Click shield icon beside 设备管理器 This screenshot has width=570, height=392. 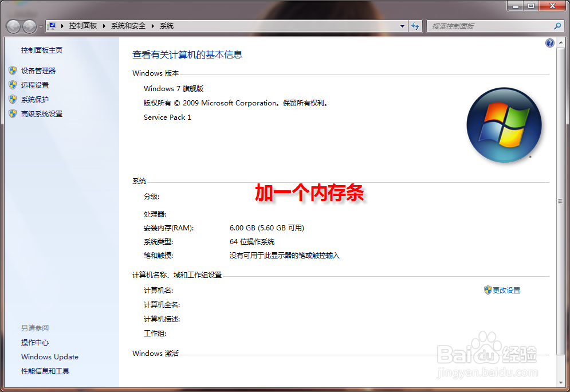click(x=13, y=70)
